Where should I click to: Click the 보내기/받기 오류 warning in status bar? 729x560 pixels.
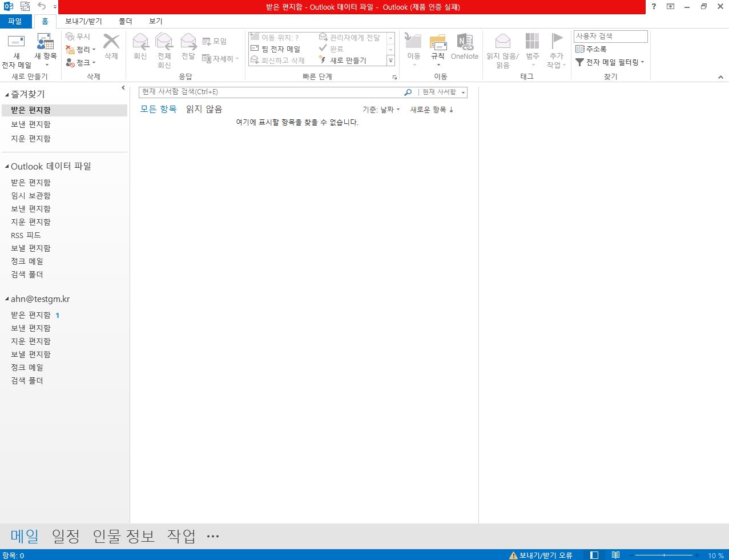[x=541, y=555]
